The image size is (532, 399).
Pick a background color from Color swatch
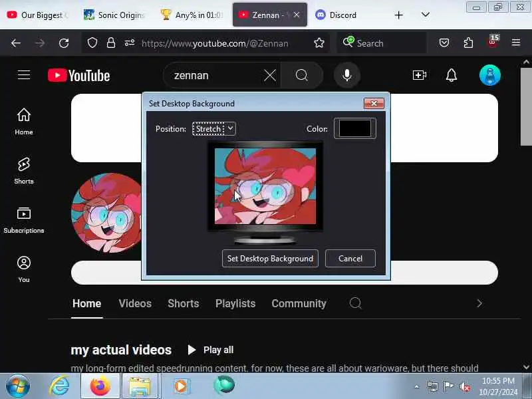[x=355, y=128]
